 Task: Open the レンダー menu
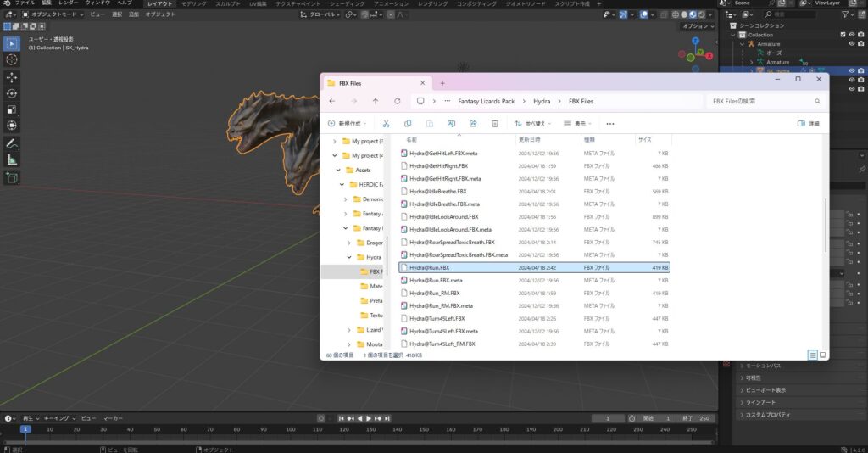pos(68,3)
